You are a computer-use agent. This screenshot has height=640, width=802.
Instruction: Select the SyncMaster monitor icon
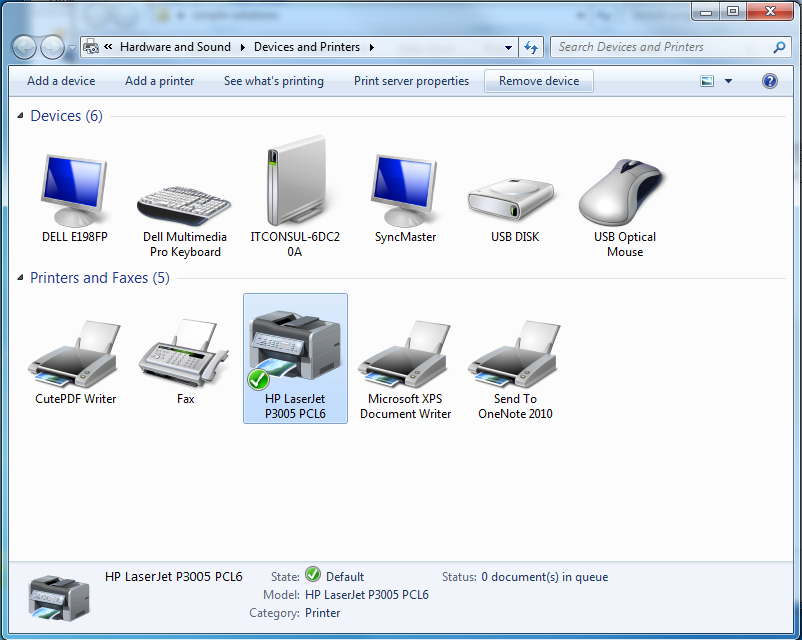(x=405, y=191)
